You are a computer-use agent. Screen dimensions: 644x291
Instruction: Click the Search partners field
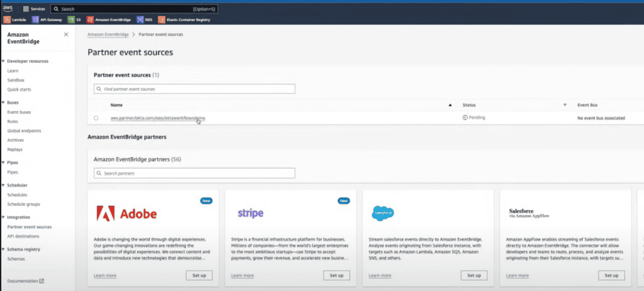(x=194, y=173)
